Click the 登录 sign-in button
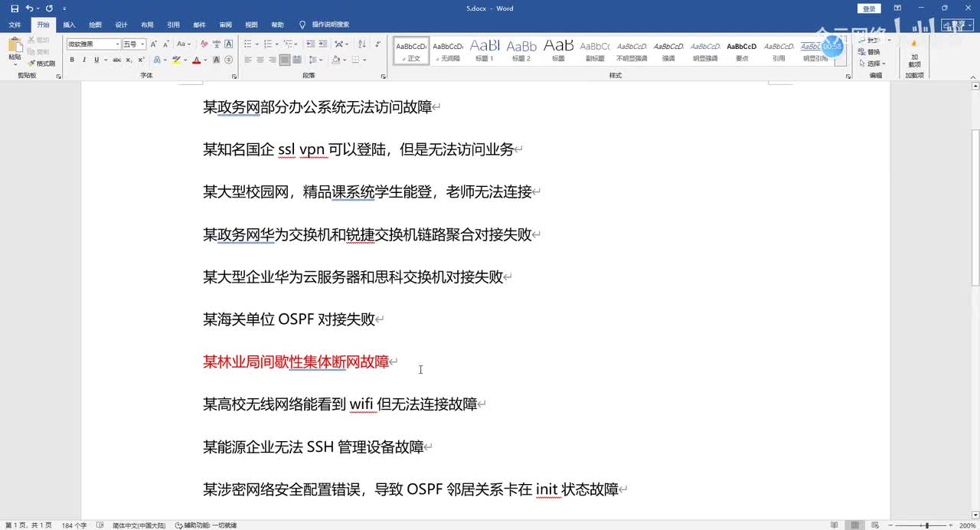The height and width of the screenshot is (530, 980). coord(869,8)
